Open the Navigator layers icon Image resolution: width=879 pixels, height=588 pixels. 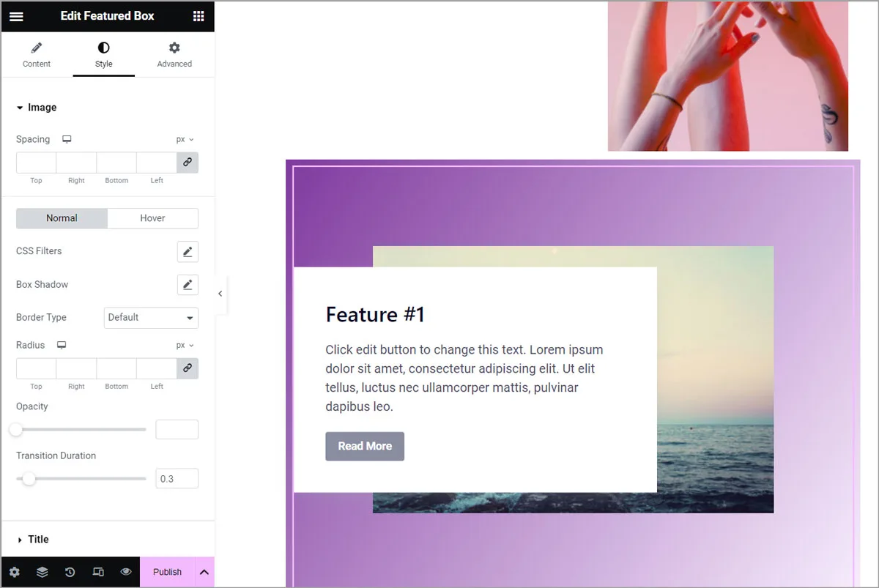pyautogui.click(x=42, y=572)
